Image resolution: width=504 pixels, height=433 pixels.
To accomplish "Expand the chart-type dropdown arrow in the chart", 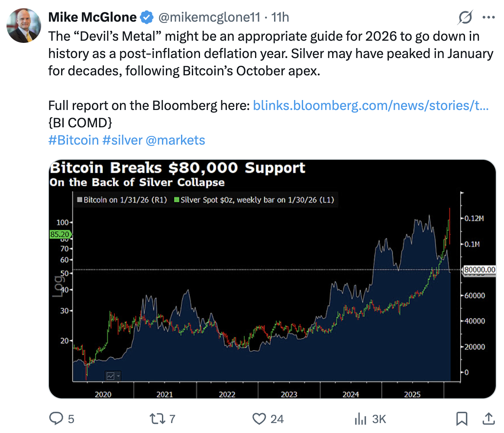I will click(x=118, y=376).
